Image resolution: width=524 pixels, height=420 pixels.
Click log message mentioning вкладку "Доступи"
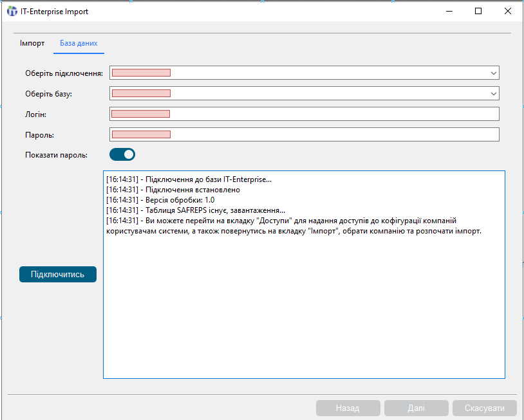[x=294, y=226]
